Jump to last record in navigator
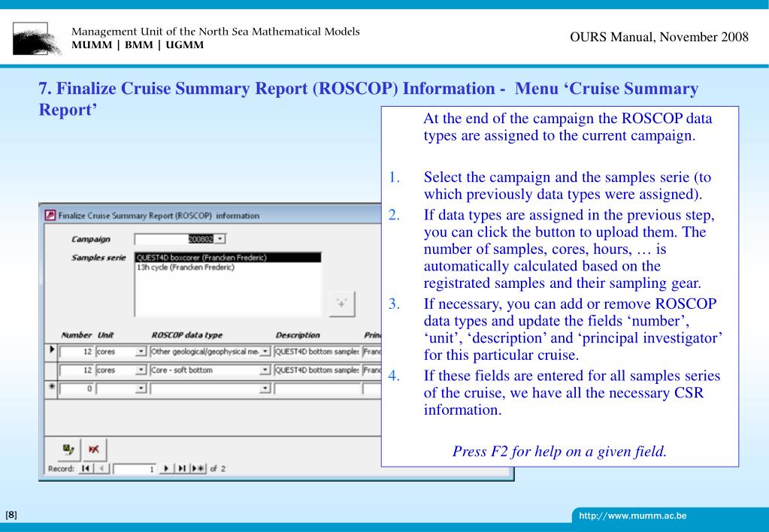769x532 pixels. pos(182,469)
